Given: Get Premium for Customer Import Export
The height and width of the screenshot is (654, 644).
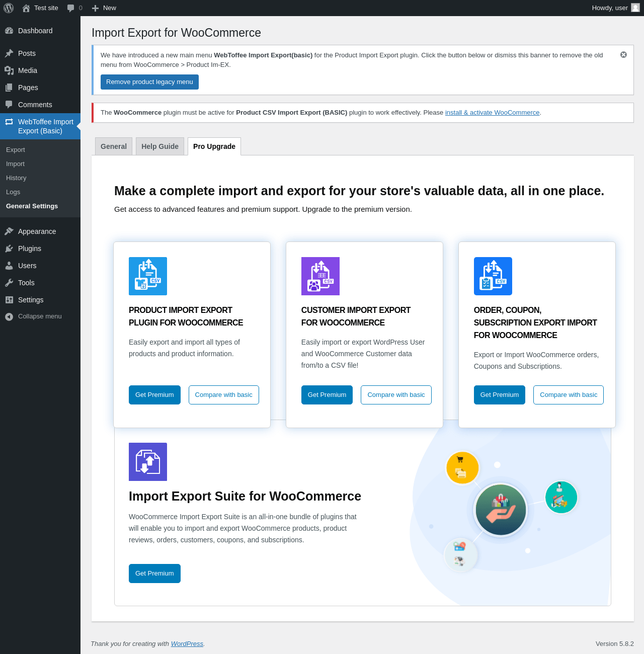Looking at the screenshot, I should click(327, 395).
